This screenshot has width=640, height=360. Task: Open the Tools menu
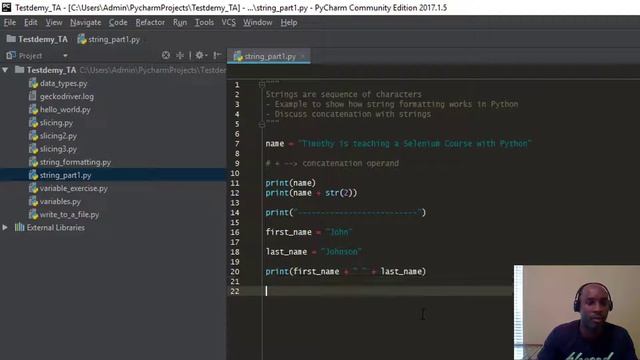pos(204,22)
